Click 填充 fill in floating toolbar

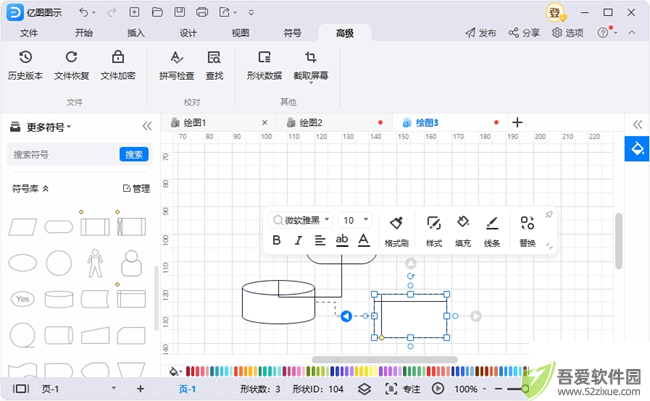463,231
